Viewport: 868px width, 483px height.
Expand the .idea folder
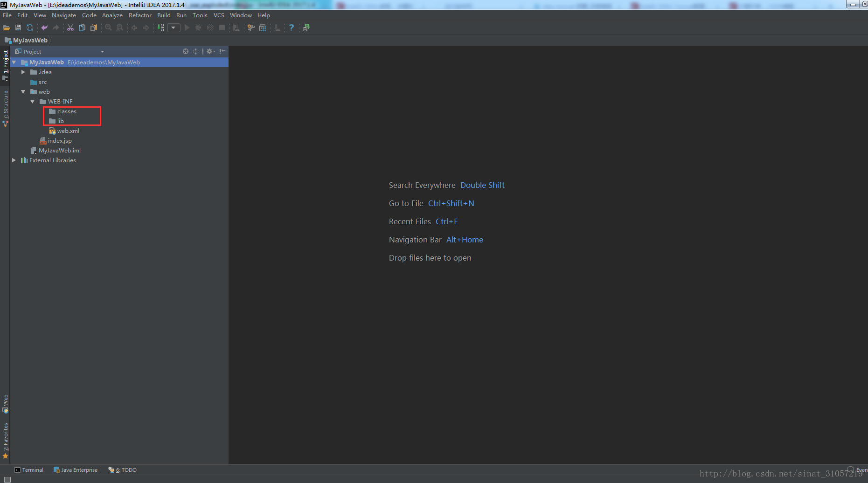23,72
